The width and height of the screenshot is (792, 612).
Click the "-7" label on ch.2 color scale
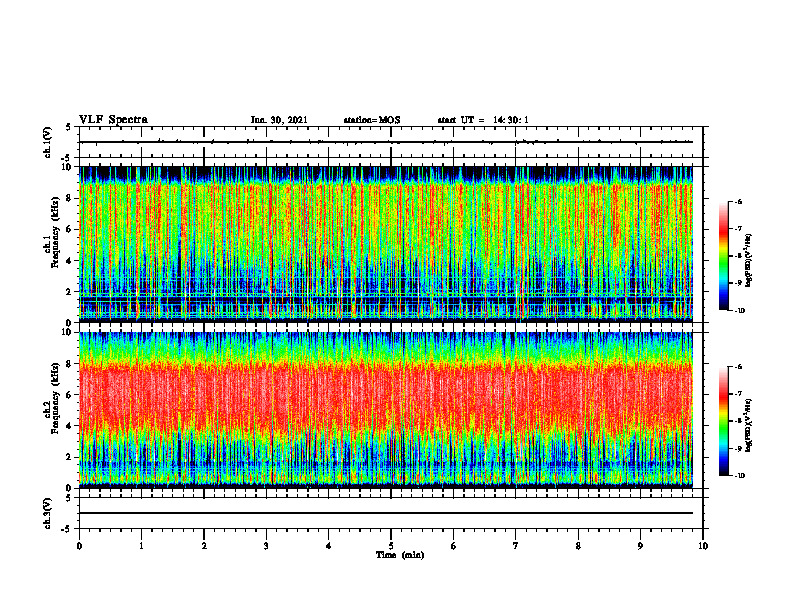click(739, 394)
